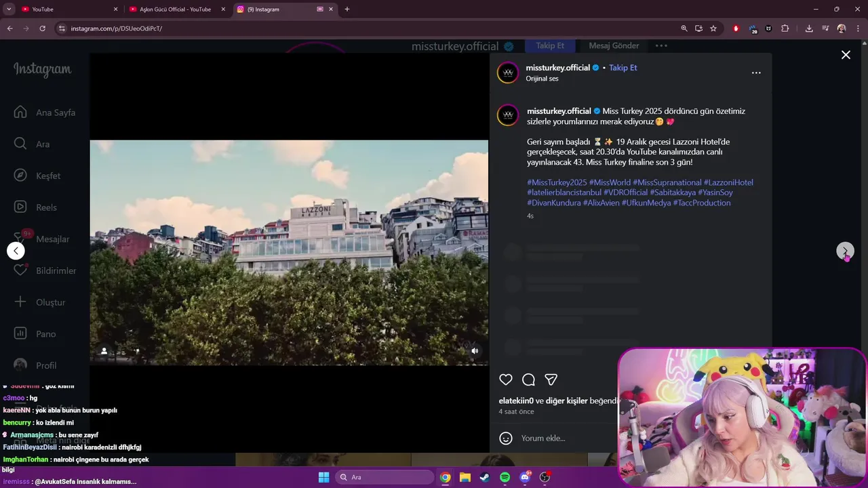Screen dimensions: 868x488
Task: Click the background profile Takip Et button
Action: 550,45
